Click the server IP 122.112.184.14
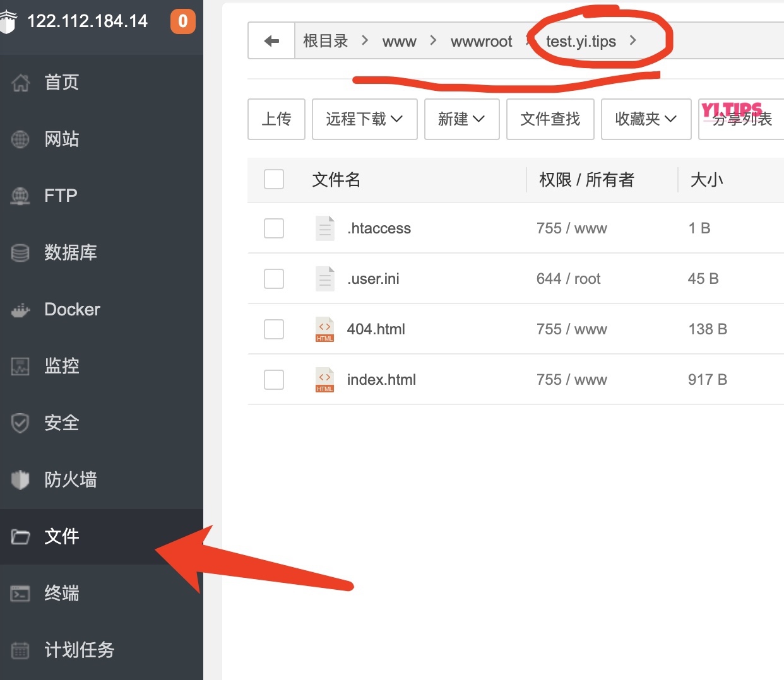 pos(87,21)
